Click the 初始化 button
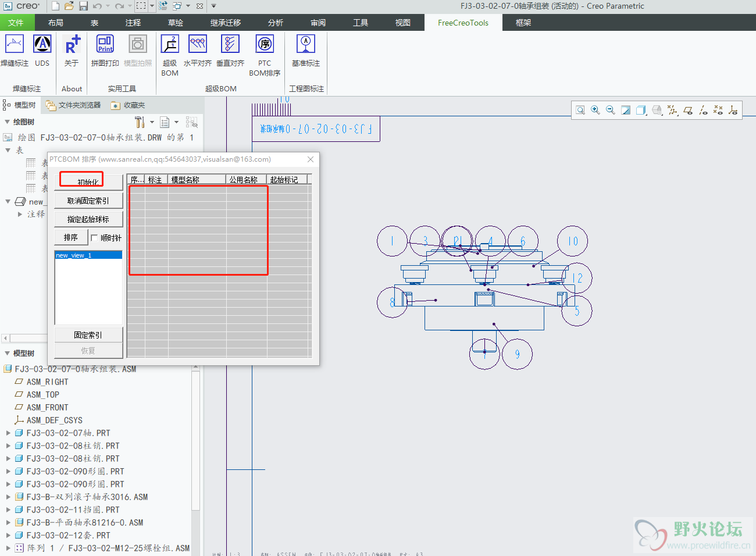Image resolution: width=756 pixels, height=556 pixels. click(88, 182)
